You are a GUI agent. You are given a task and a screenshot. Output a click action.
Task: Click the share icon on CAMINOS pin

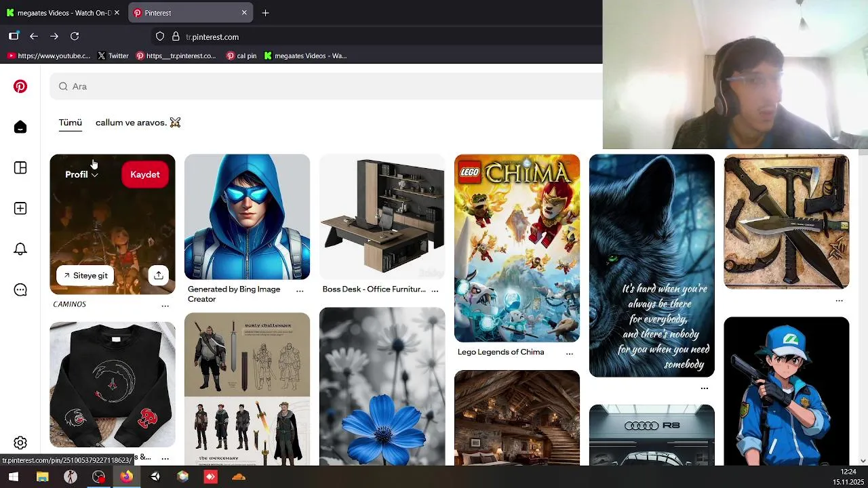point(158,275)
